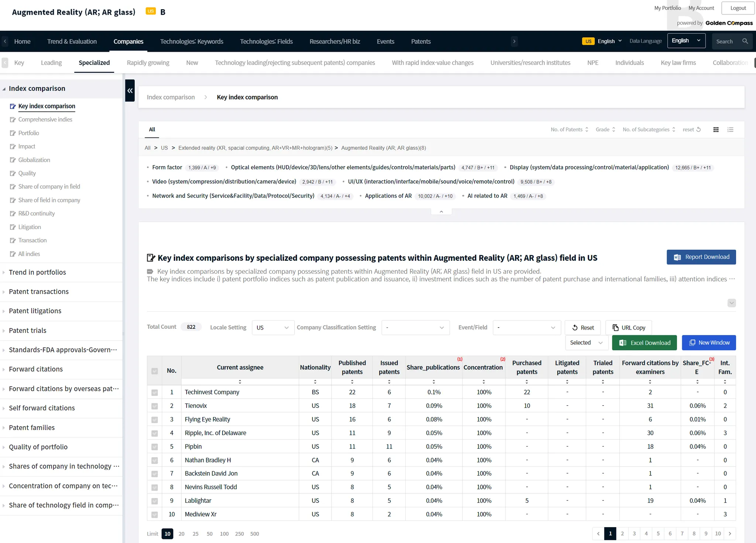Click the Excel Download button

[644, 343]
